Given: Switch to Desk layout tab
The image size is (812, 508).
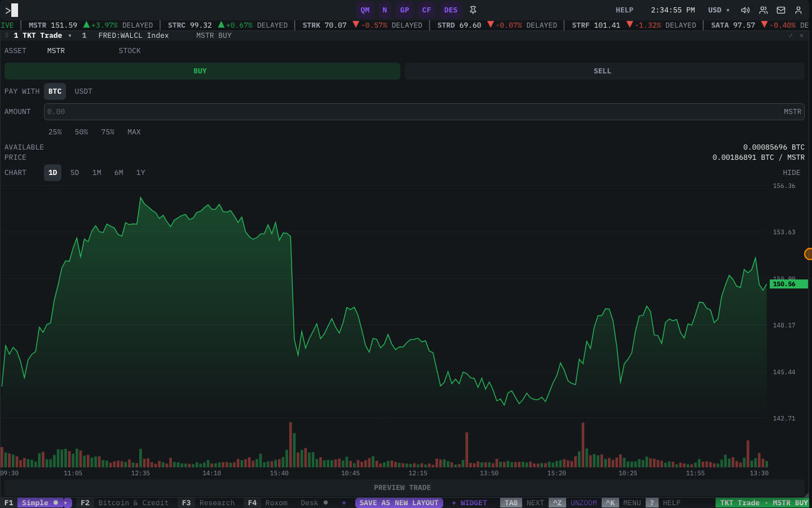Looking at the screenshot, I should [x=309, y=503].
